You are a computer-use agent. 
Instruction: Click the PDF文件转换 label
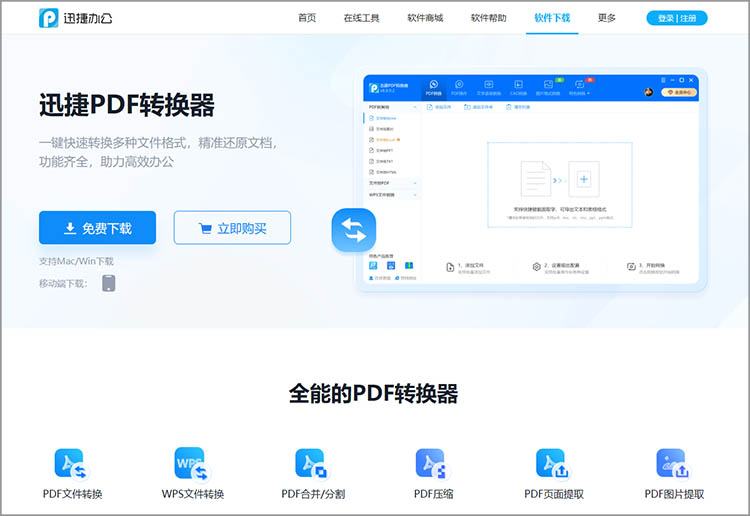(x=72, y=494)
